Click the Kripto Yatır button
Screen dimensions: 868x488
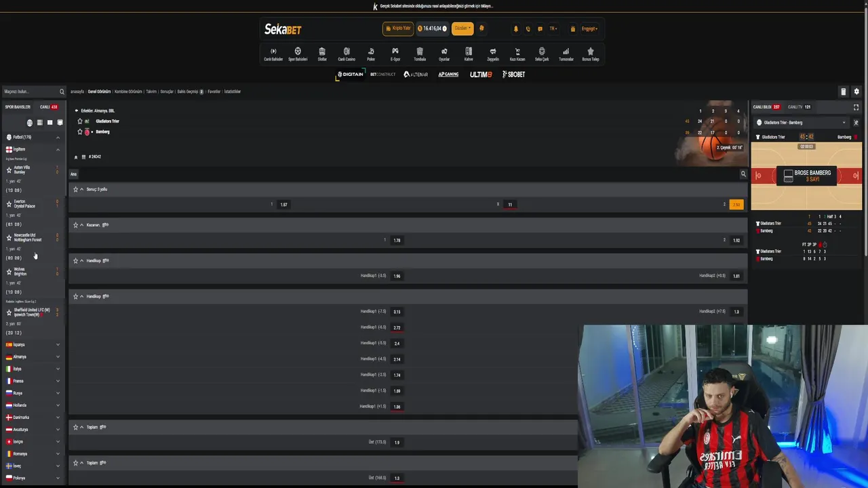pyautogui.click(x=398, y=28)
